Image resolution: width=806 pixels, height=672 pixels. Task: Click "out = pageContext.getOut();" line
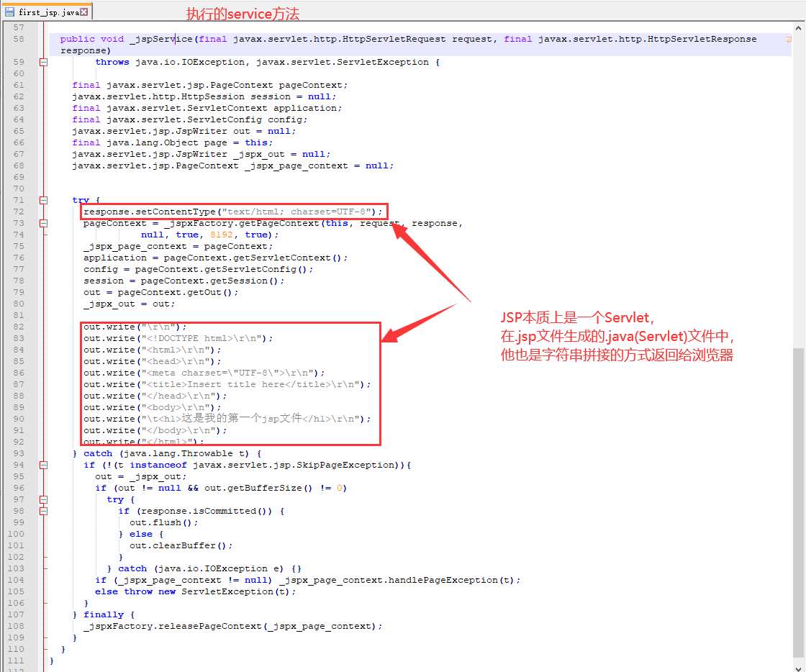[161, 292]
